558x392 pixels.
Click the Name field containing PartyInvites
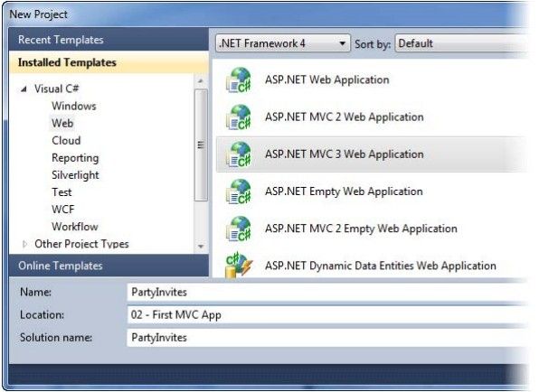[326, 292]
